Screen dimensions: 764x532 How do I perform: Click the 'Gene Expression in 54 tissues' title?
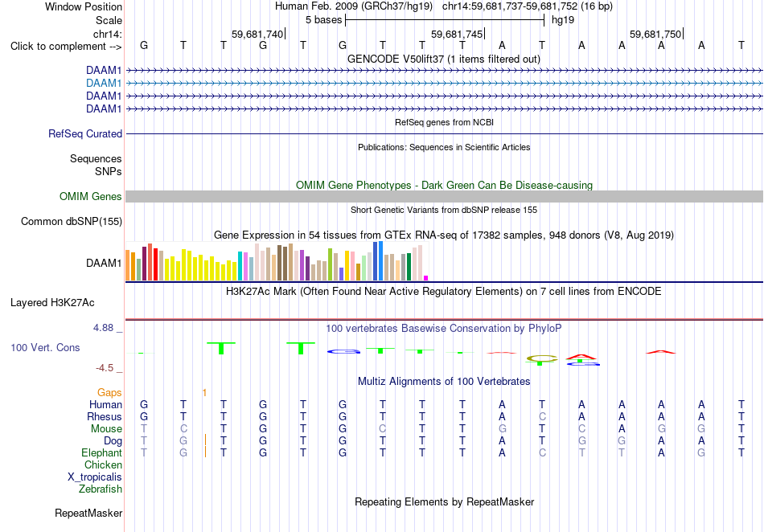444,235
